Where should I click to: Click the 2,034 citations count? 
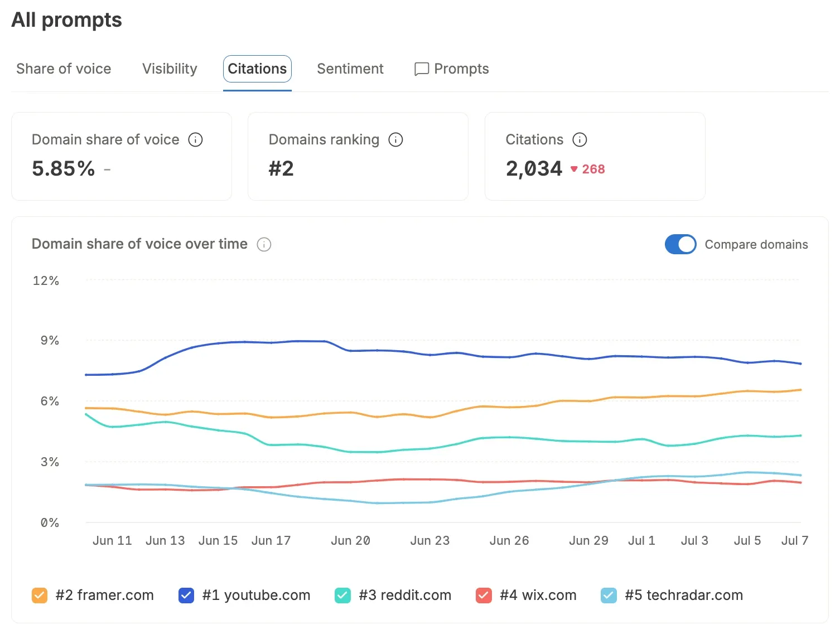[534, 168]
